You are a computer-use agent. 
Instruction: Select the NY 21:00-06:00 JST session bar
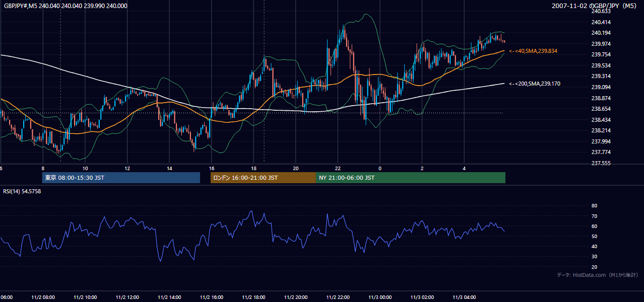coord(411,178)
